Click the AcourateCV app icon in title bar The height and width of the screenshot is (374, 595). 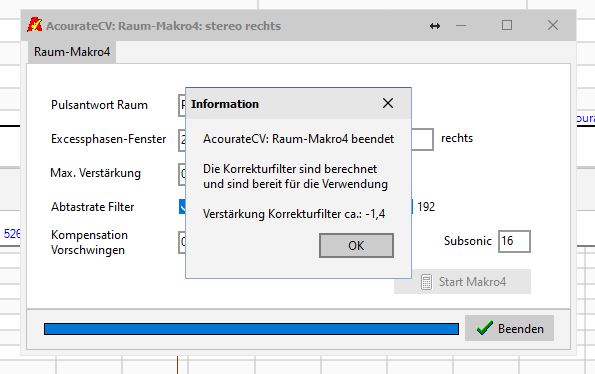point(35,25)
